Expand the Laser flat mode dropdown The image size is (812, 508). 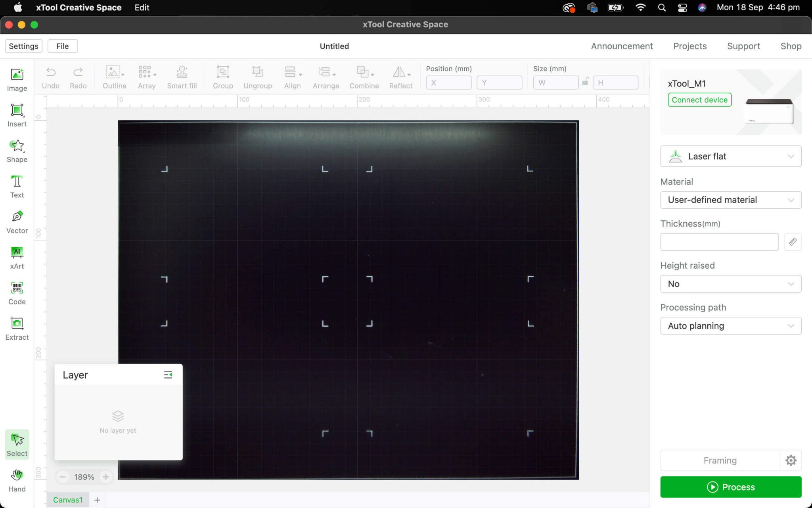pos(730,156)
